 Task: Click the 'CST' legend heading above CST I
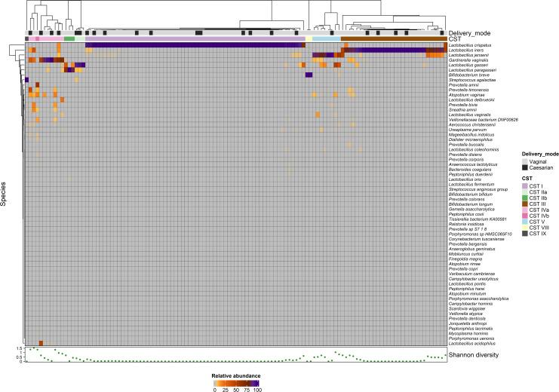(x=527, y=178)
